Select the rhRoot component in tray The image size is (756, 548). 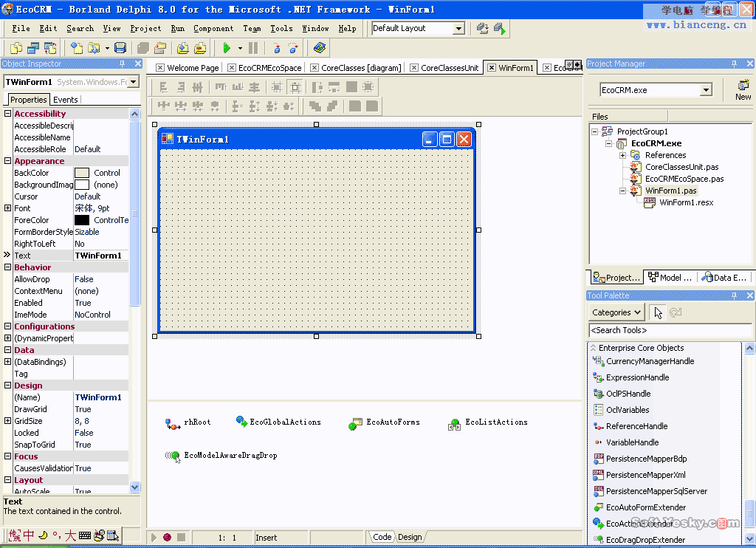coord(188,423)
